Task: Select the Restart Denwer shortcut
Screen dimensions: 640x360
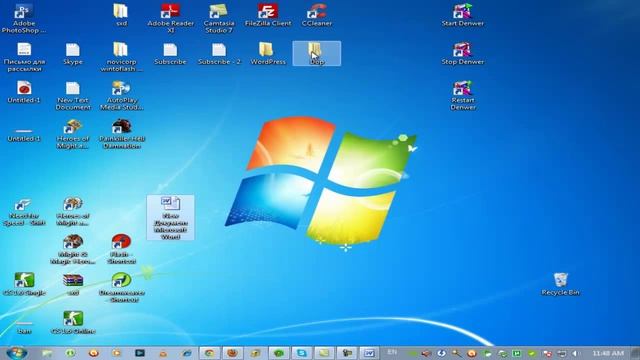Action: 462,96
